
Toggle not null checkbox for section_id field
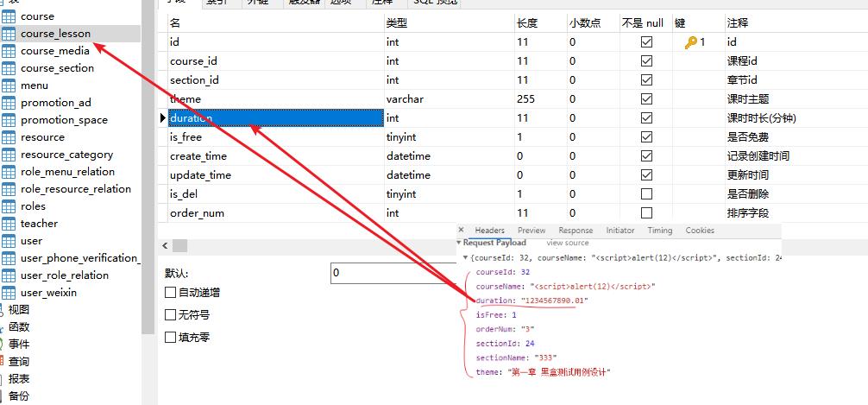pos(645,79)
